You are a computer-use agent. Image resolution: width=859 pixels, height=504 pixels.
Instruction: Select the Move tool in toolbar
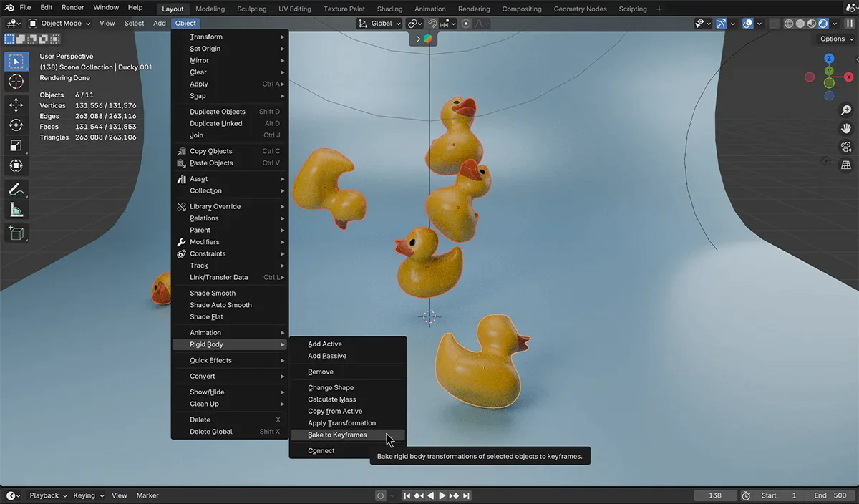tap(16, 105)
